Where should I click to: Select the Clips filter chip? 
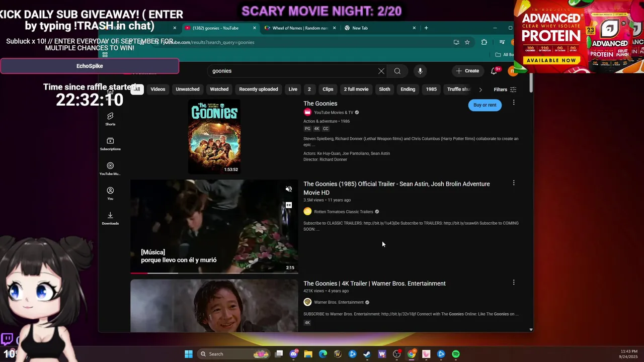coord(328,89)
